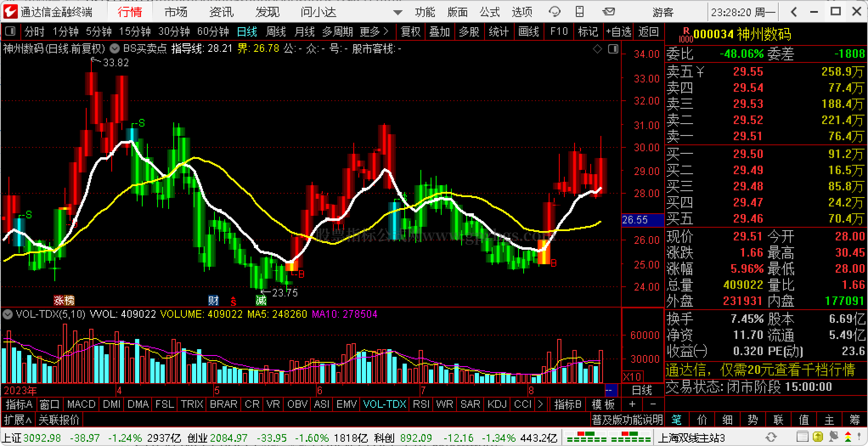Screen dimensions: 868x446
Task: Click the 返回 back button
Action: coord(648,32)
